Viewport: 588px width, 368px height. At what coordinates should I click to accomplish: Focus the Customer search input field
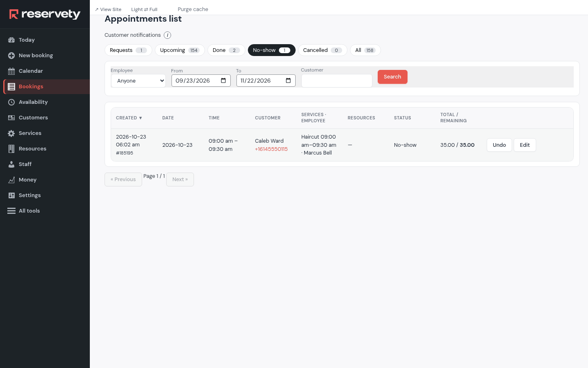337,81
